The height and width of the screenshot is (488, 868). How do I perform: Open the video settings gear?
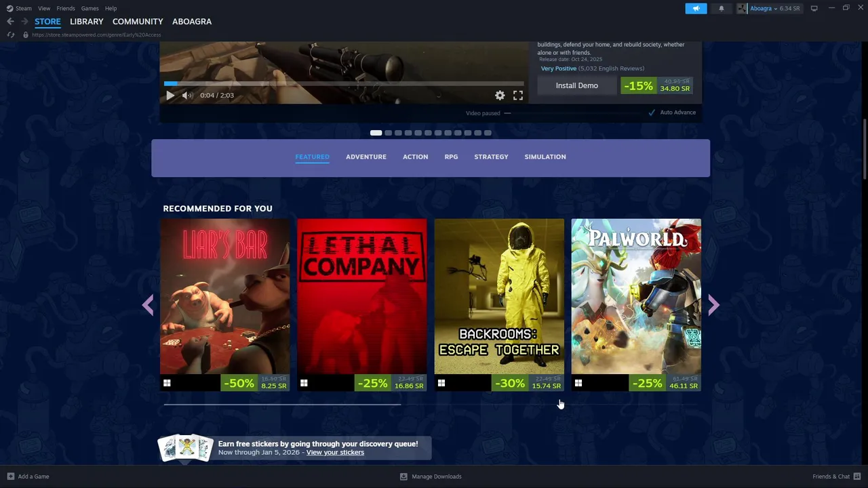point(500,96)
